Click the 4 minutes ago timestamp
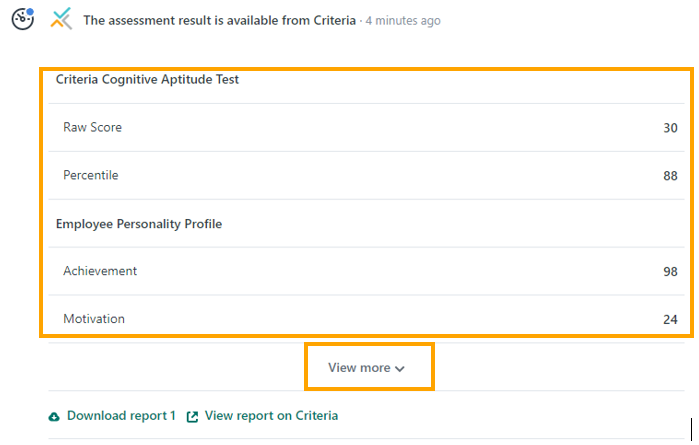The width and height of the screenshot is (699, 445). [403, 20]
